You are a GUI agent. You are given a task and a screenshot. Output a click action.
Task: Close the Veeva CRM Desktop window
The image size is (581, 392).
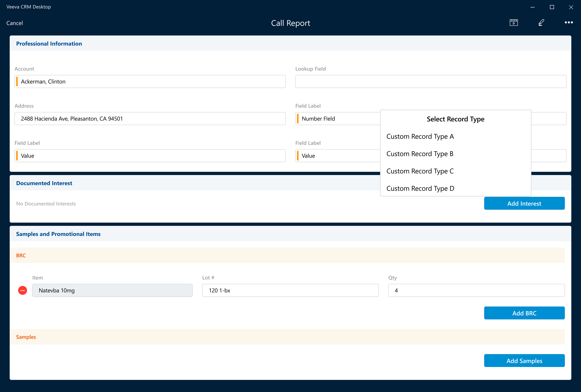571,7
